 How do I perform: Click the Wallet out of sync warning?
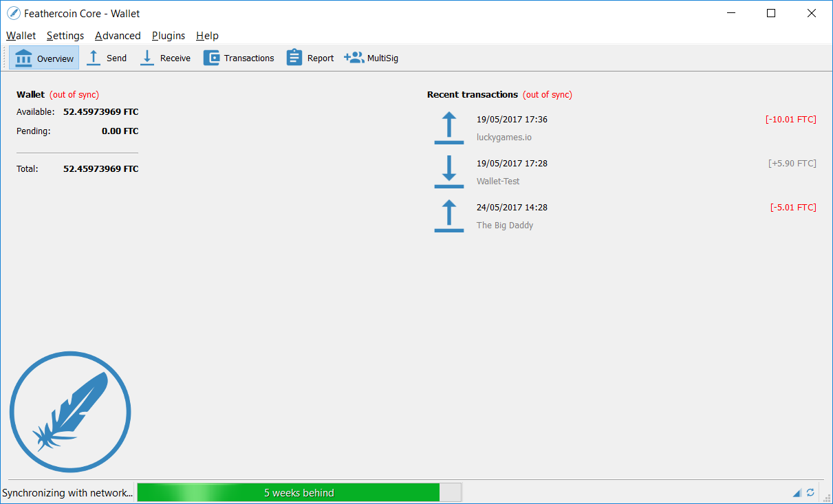pyautogui.click(x=74, y=95)
